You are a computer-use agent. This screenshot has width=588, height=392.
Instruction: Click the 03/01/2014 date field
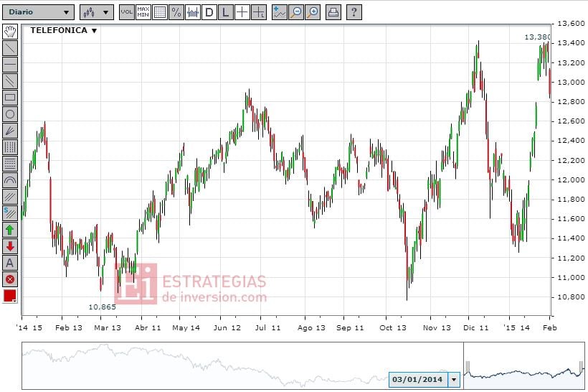tap(418, 380)
